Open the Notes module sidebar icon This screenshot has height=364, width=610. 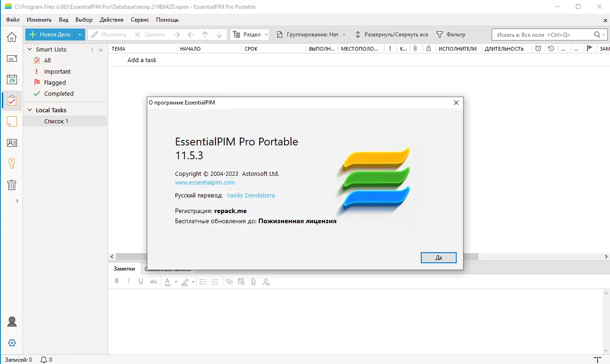point(12,121)
